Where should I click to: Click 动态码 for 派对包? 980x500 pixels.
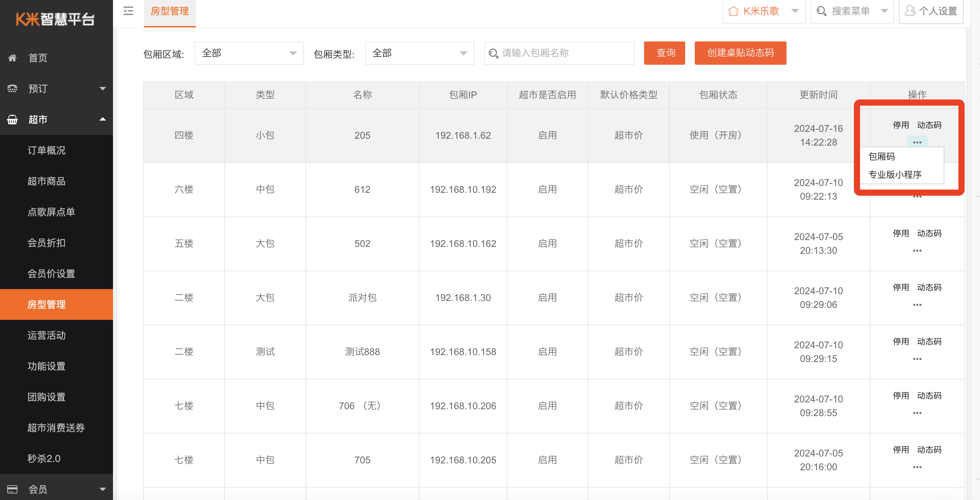coord(929,287)
